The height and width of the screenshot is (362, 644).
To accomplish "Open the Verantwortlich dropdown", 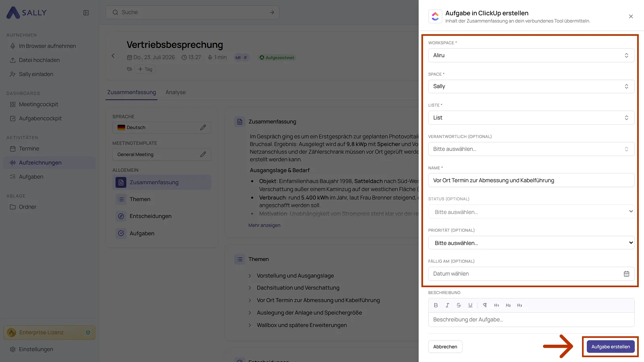I will 531,149.
